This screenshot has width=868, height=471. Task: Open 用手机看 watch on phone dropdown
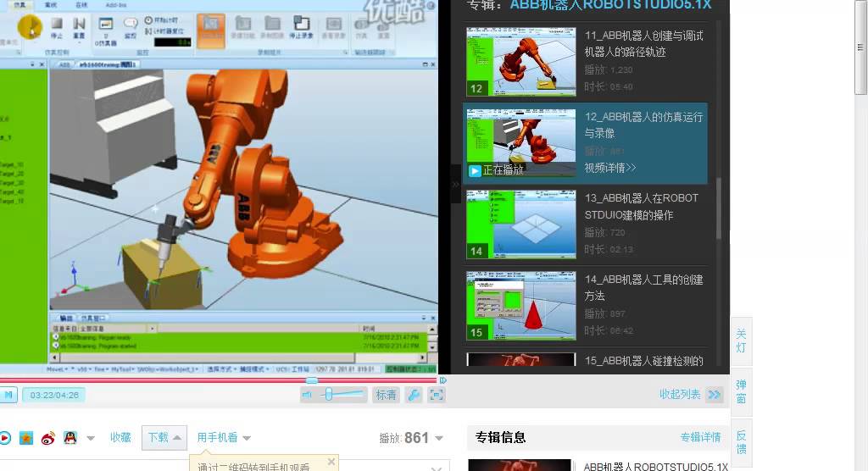pyautogui.click(x=224, y=438)
